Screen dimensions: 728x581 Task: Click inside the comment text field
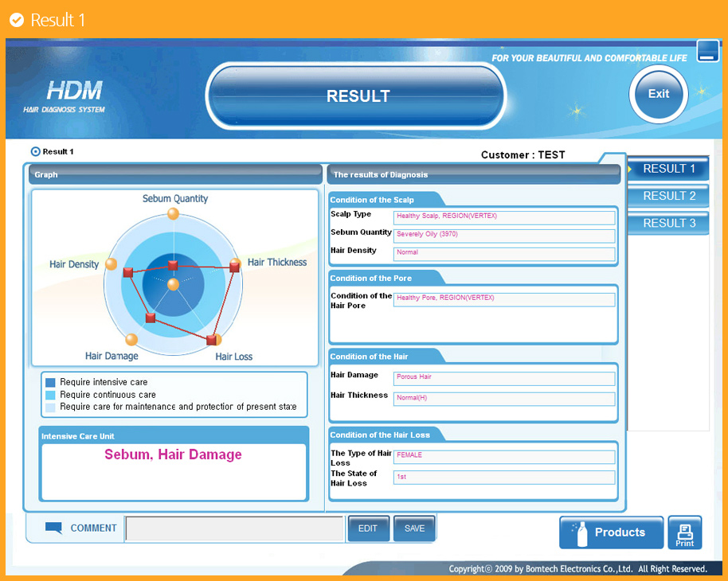click(x=235, y=528)
